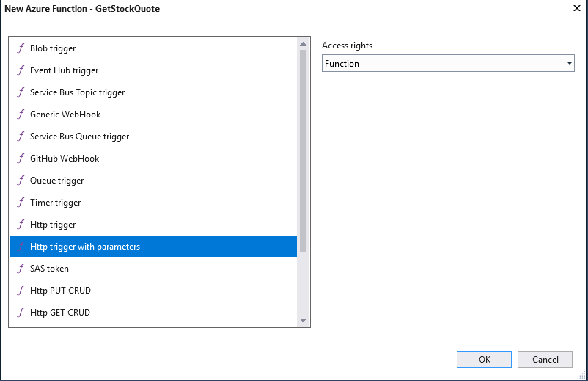Click the SAS token function icon

click(x=21, y=269)
